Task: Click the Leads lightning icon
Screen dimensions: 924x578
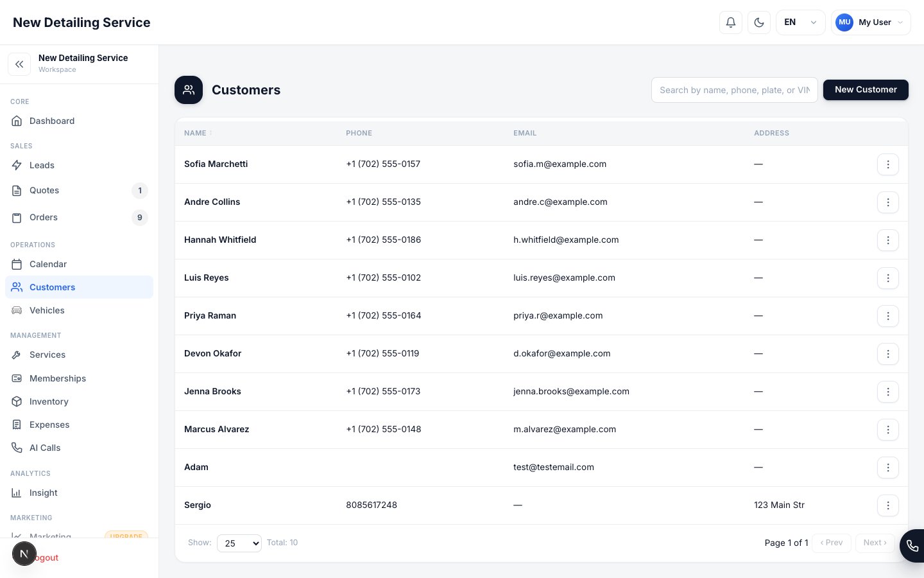Action: click(x=17, y=165)
